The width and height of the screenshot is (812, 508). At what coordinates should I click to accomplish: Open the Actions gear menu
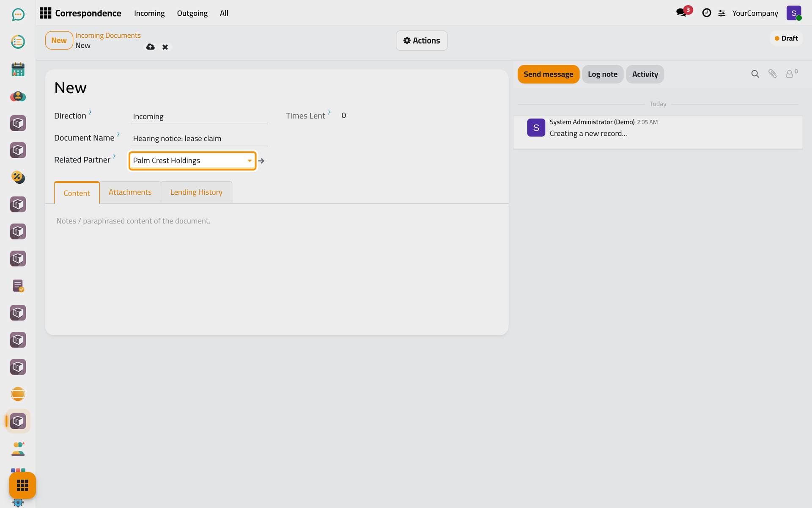[x=422, y=41]
